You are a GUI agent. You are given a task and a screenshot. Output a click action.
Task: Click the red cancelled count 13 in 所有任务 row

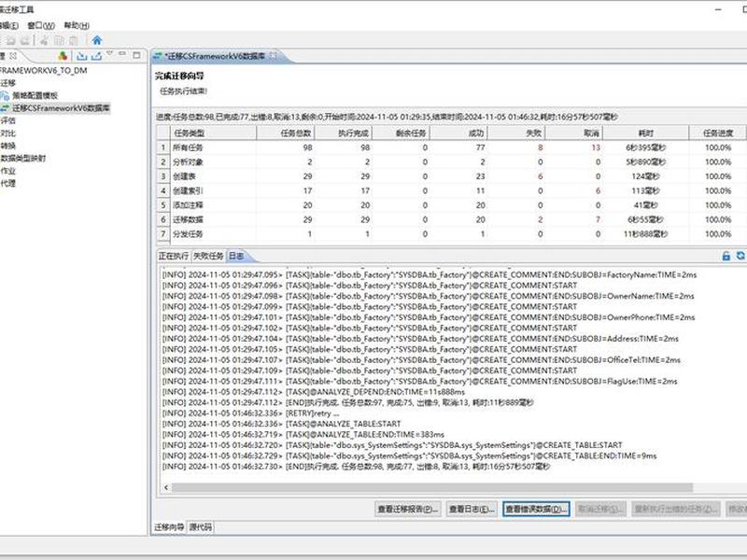(x=596, y=147)
